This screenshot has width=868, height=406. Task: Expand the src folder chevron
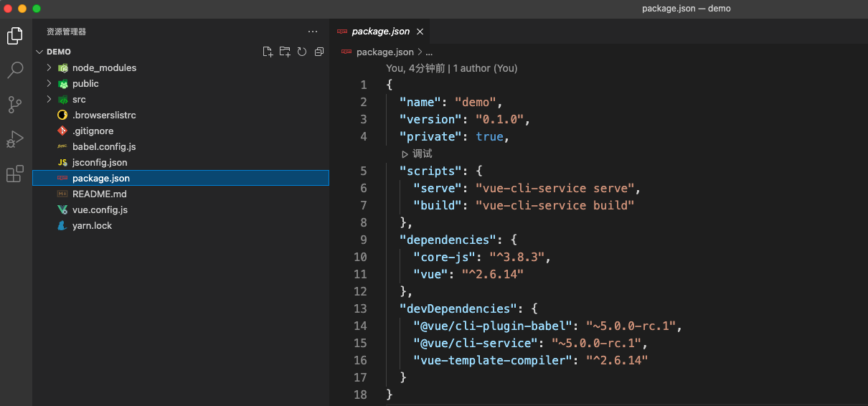(x=49, y=99)
